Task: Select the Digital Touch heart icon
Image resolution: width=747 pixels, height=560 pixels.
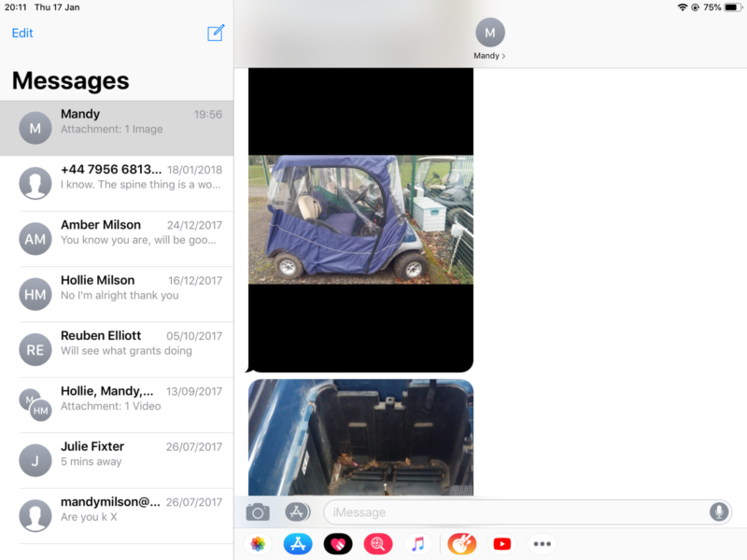Action: tap(338, 544)
